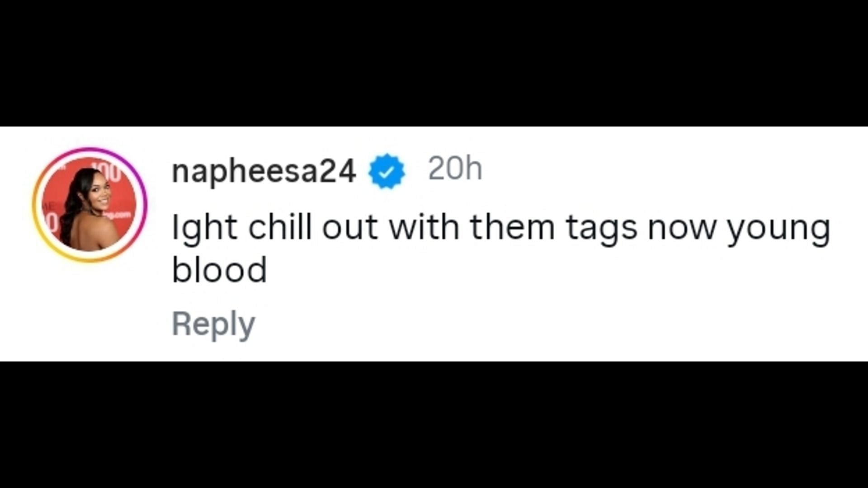Click the blue verified badge

click(387, 171)
